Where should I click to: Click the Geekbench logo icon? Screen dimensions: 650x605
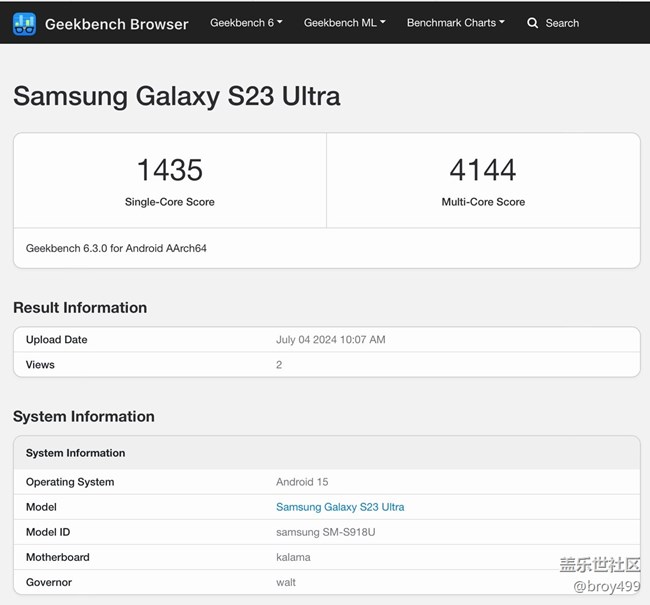[x=25, y=23]
